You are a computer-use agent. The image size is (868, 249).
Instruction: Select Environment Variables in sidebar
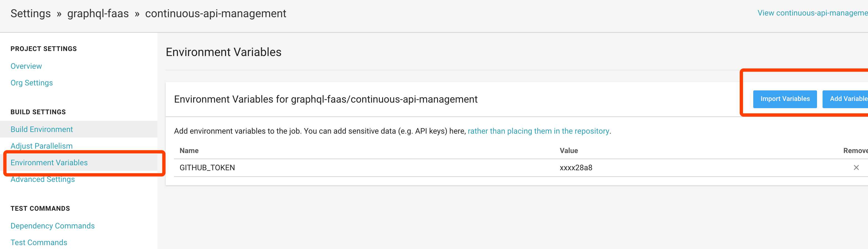(x=49, y=163)
